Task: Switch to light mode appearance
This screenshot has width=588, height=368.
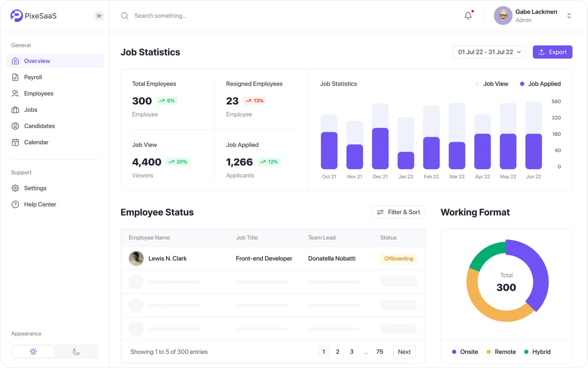Action: coord(33,352)
